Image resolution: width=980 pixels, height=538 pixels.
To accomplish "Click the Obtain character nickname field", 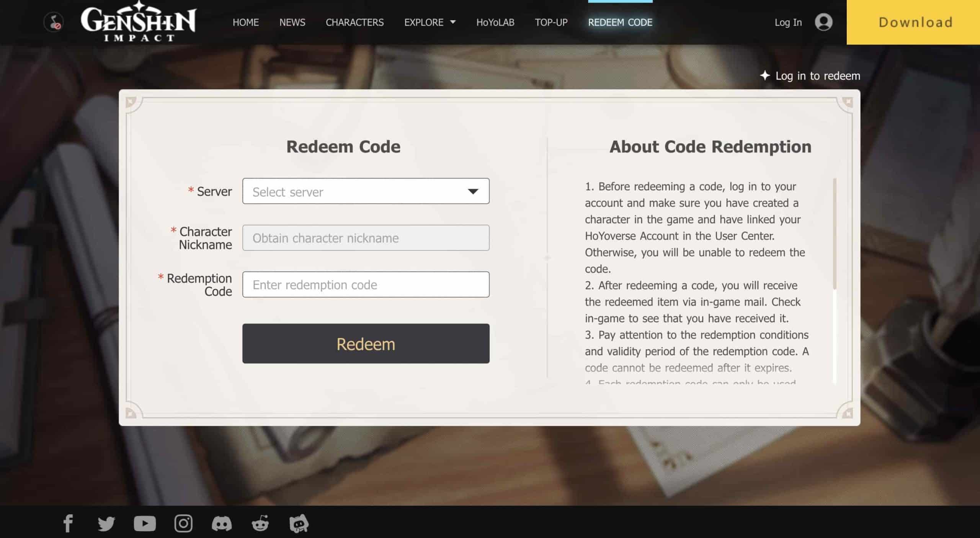I will coord(366,238).
